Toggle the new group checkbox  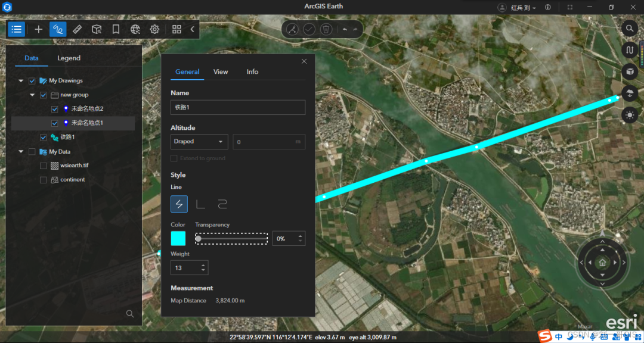(43, 95)
